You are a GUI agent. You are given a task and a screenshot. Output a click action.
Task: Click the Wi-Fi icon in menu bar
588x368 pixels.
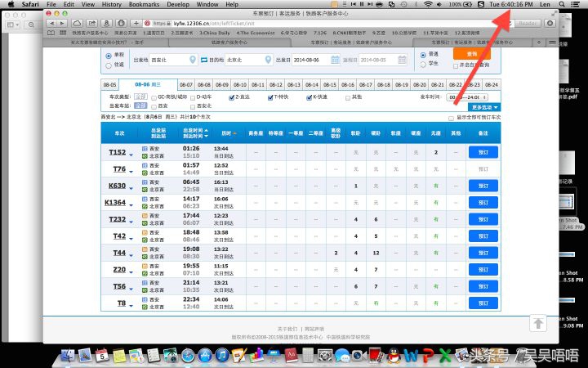pyautogui.click(x=429, y=5)
